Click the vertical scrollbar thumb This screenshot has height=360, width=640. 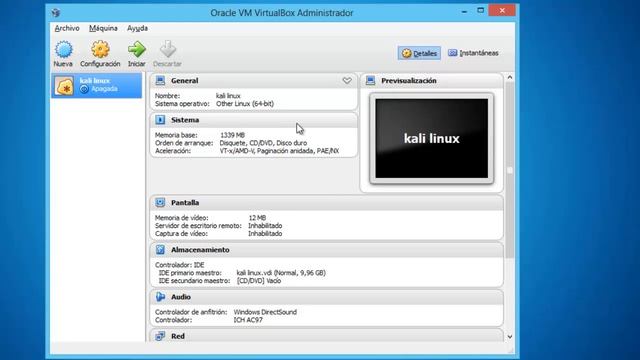click(509, 170)
